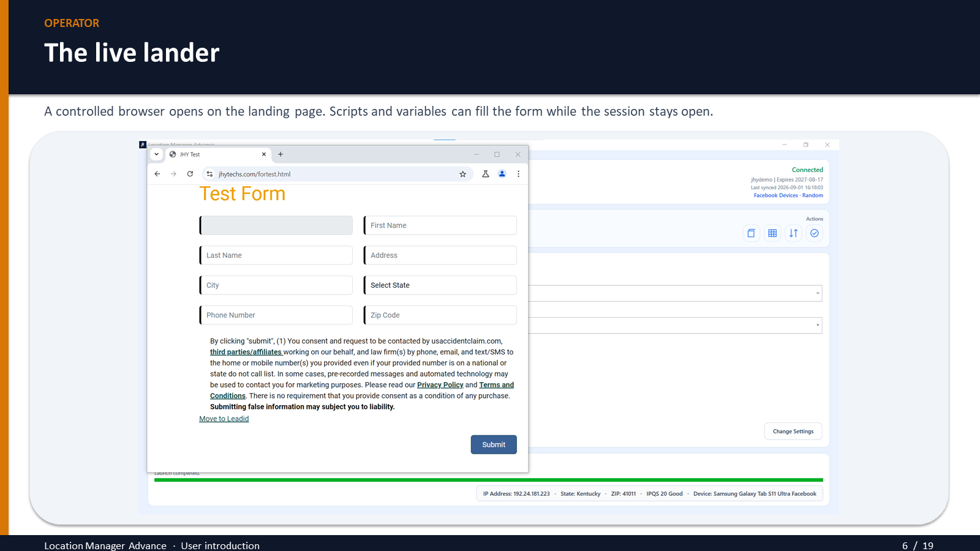This screenshot has width=980, height=551.
Task: Click the Test Form heading
Action: point(243,193)
